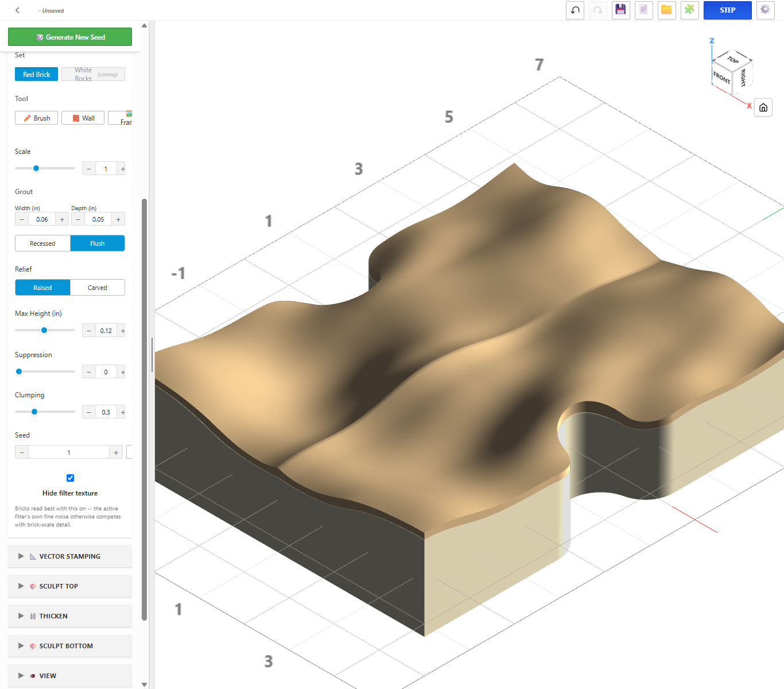This screenshot has height=689, width=784.
Task: Select Red Brick set
Action: [x=37, y=74]
